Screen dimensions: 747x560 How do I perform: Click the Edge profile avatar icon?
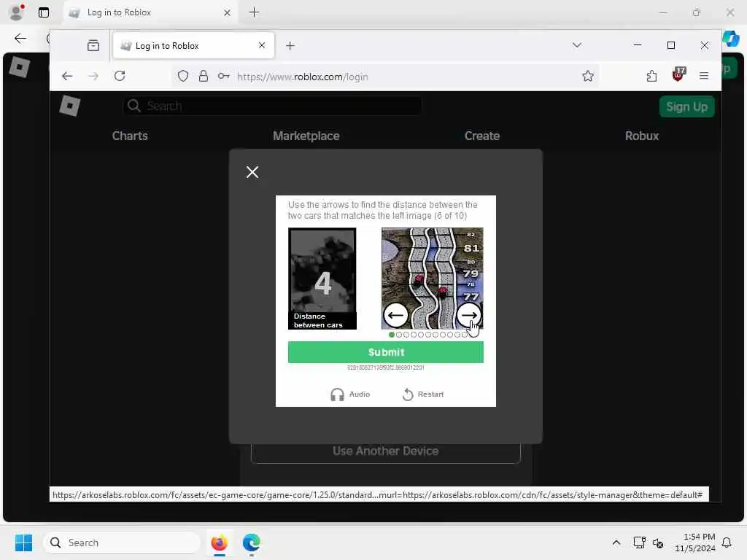click(18, 12)
